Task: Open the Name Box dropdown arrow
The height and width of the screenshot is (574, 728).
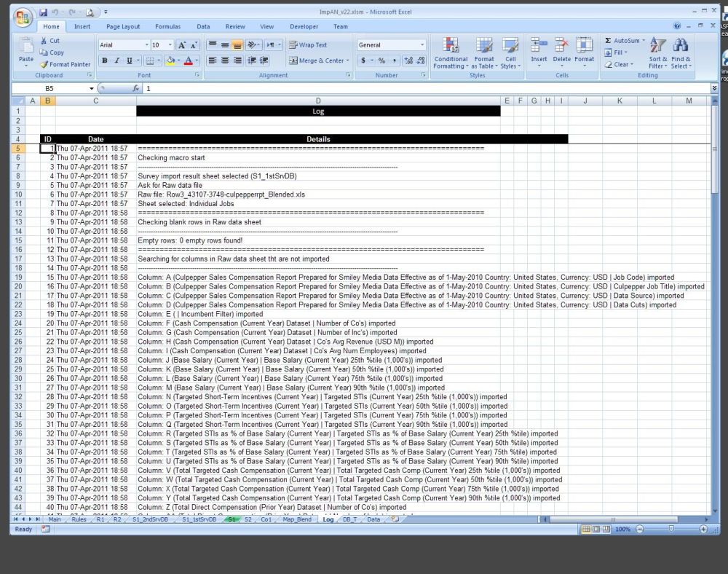Action: [92, 88]
